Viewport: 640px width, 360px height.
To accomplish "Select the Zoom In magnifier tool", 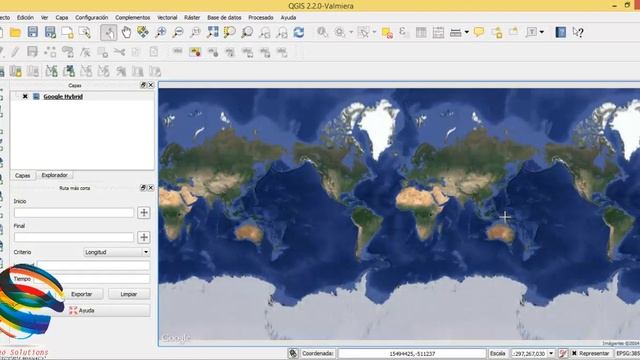I will point(161,32).
